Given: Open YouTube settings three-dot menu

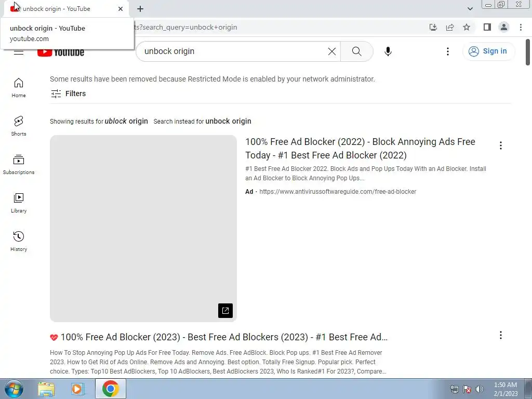Looking at the screenshot, I should 447,51.
